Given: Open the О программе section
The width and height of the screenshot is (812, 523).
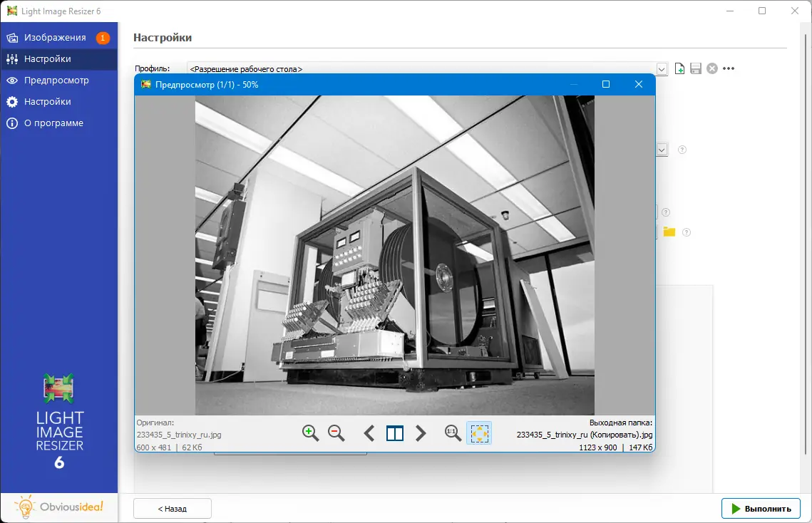Looking at the screenshot, I should [58, 123].
